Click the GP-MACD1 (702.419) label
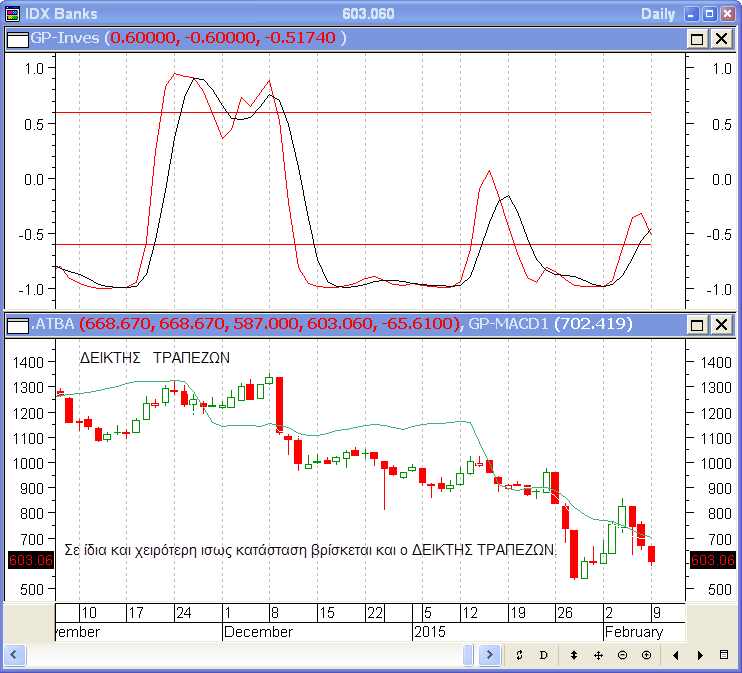 pos(550,324)
